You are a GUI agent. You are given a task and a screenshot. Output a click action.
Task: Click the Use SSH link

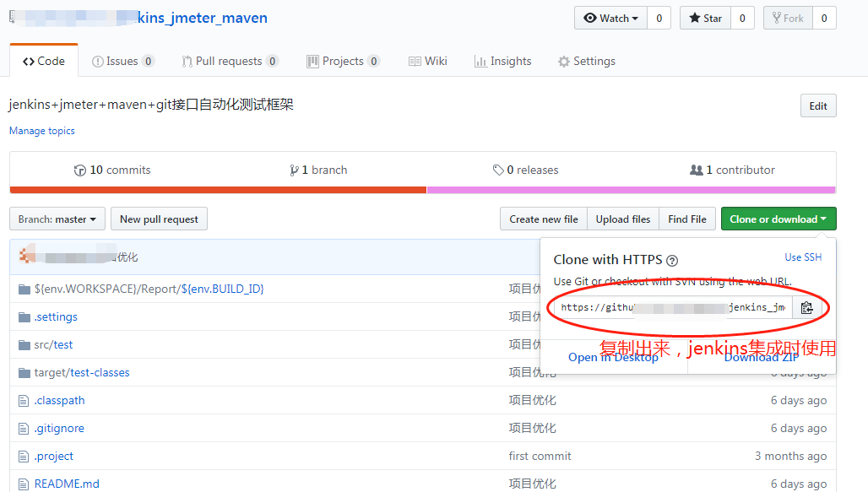802,257
